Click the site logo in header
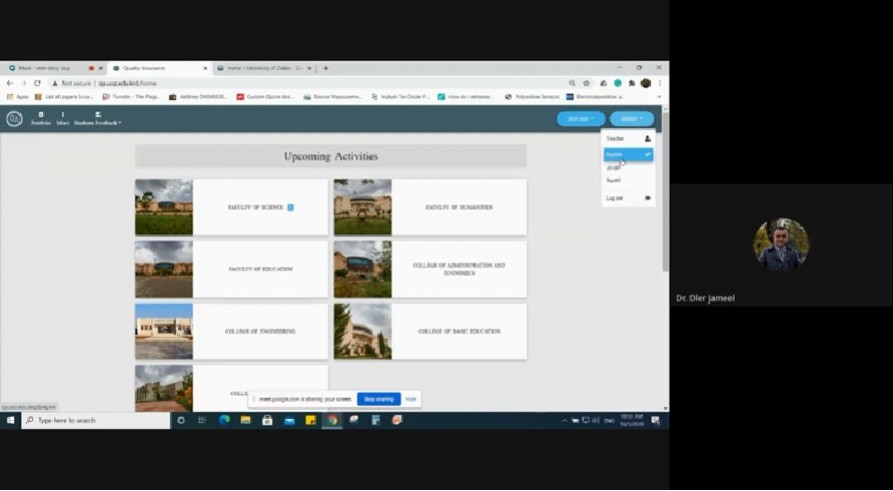 click(x=14, y=119)
